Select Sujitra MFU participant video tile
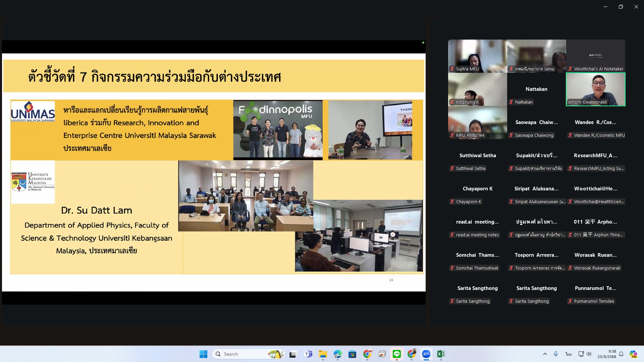The image size is (644, 362). 477,56
